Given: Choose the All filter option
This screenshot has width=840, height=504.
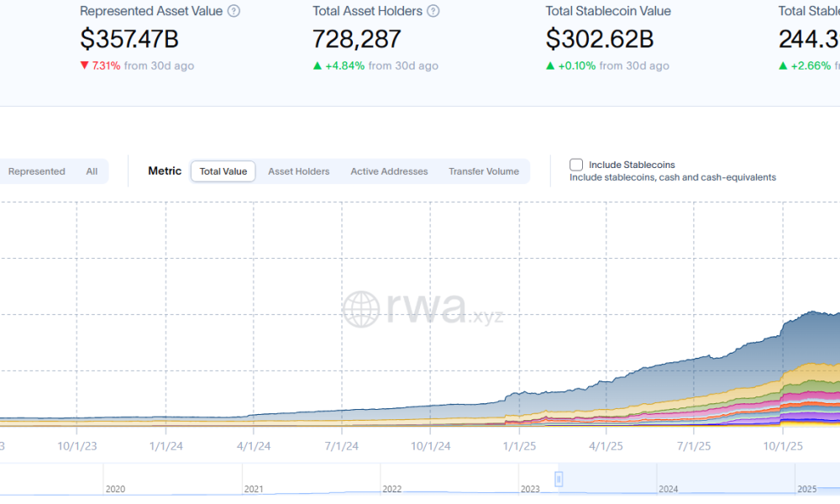Looking at the screenshot, I should tap(92, 171).
